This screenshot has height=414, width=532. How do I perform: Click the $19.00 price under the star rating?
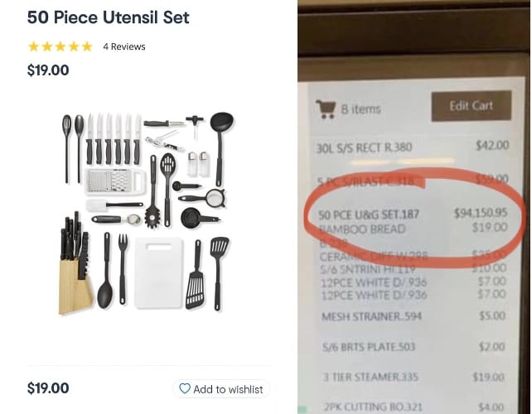coord(48,70)
